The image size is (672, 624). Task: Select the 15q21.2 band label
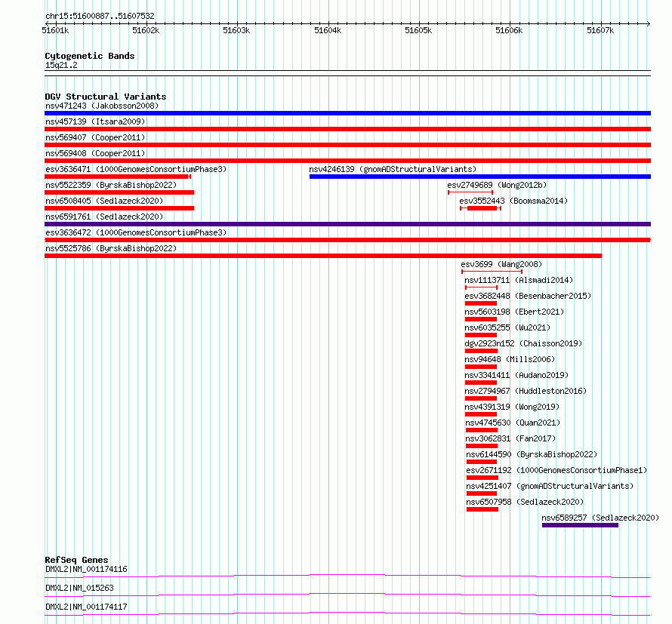point(61,65)
